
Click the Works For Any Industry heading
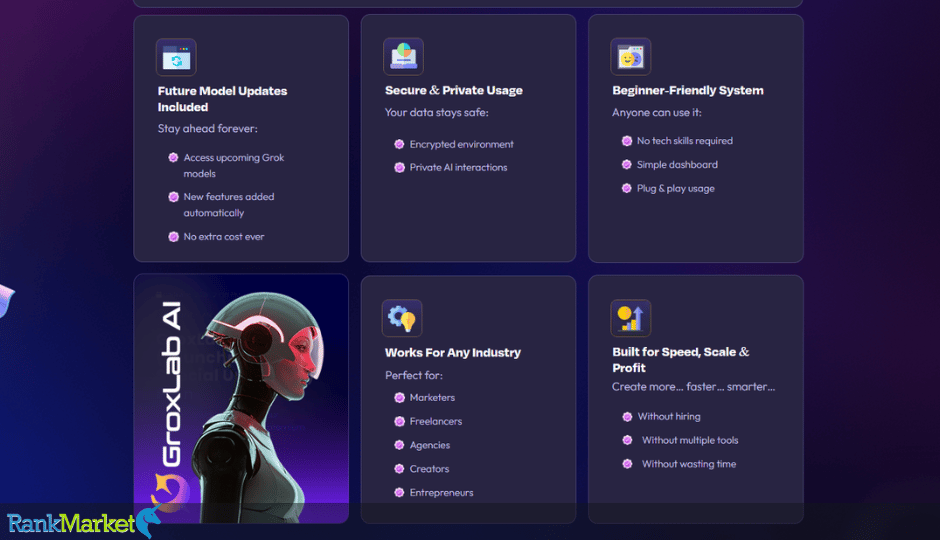point(453,352)
